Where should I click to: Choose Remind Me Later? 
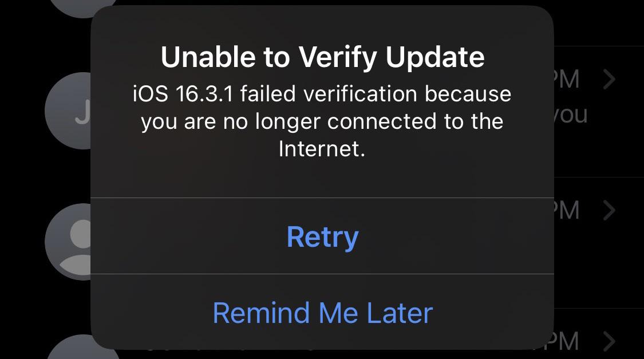point(322,313)
